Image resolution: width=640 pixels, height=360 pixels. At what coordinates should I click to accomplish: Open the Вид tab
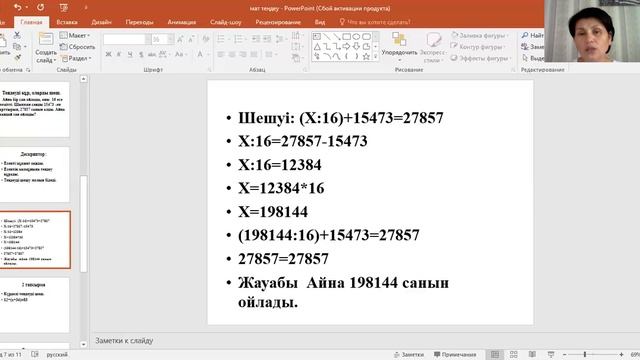[320, 22]
